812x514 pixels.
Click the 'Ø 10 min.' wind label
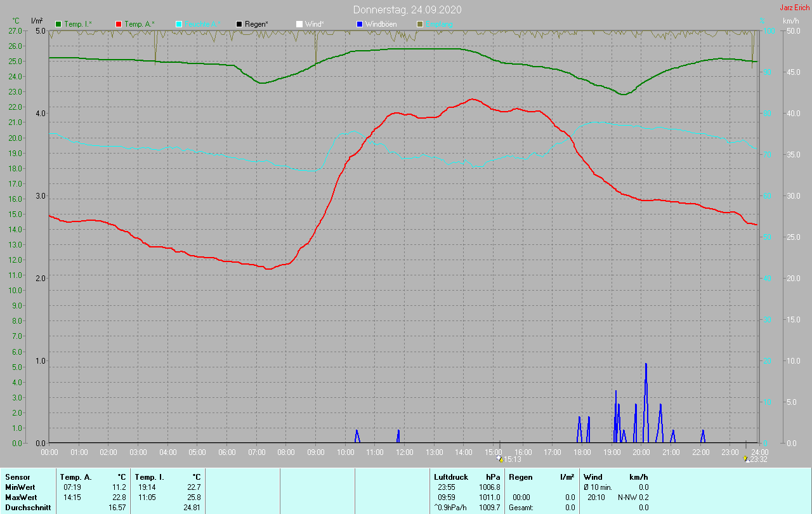coord(599,487)
